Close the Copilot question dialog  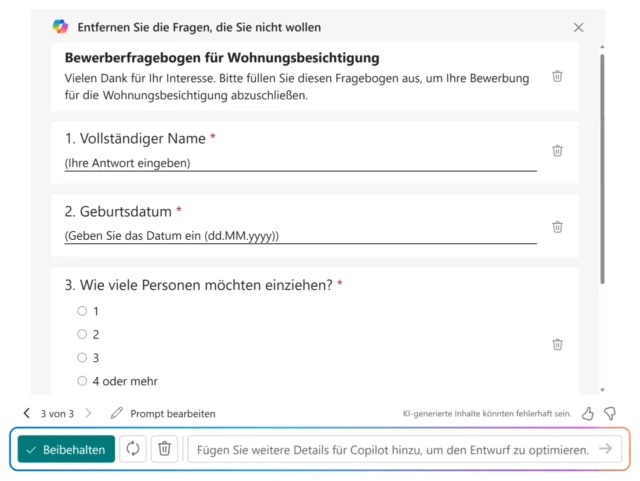[578, 28]
